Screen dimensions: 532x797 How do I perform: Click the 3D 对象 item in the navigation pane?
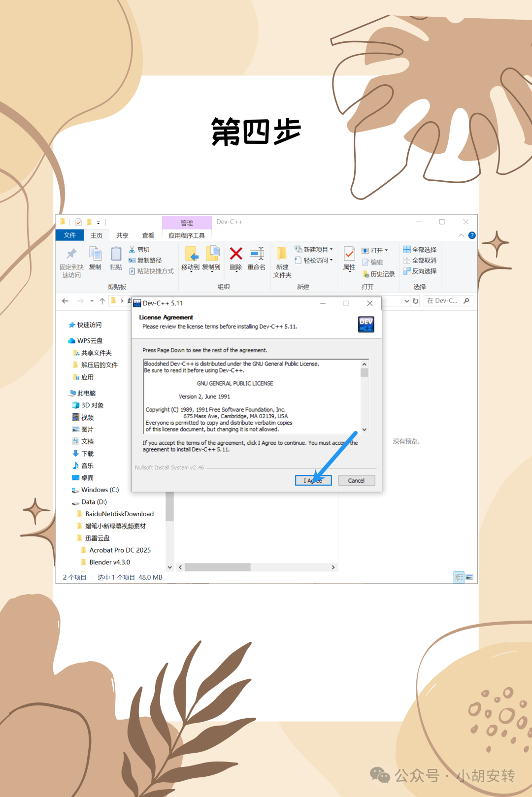pyautogui.click(x=88, y=405)
